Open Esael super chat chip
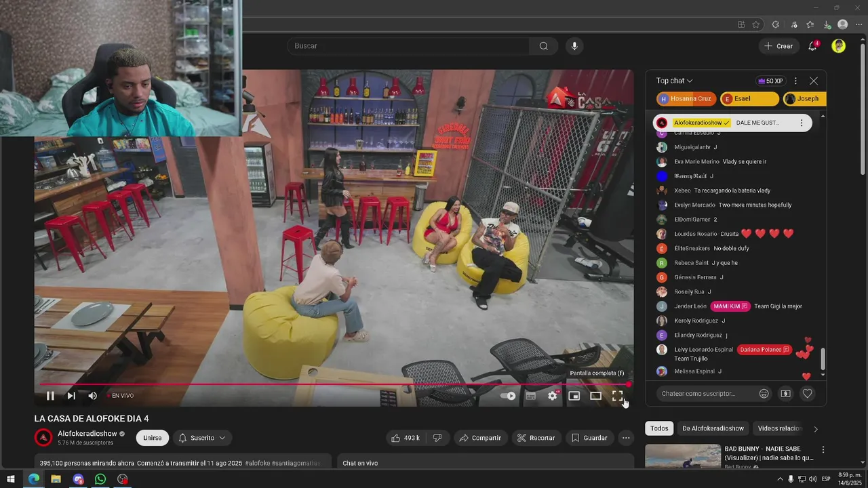This screenshot has height=488, width=868. 749,99
